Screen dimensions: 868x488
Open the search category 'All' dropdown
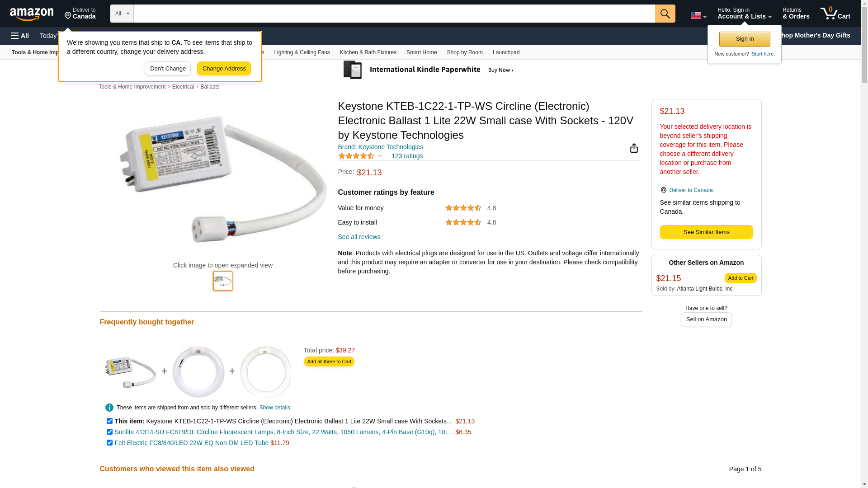(122, 14)
